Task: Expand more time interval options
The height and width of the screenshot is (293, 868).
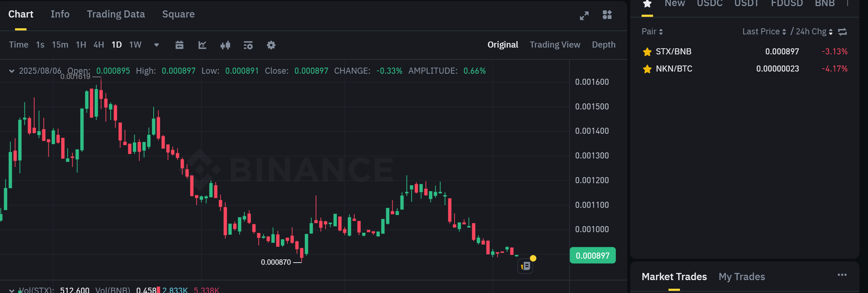Action: pyautogui.click(x=157, y=45)
